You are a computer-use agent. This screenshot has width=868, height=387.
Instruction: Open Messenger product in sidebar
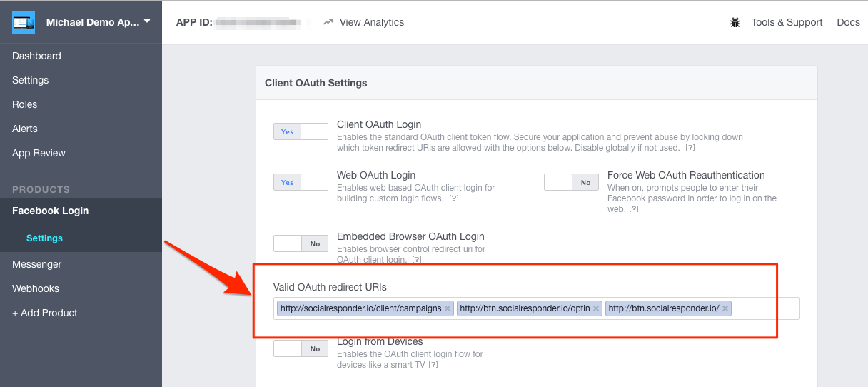[37, 264]
